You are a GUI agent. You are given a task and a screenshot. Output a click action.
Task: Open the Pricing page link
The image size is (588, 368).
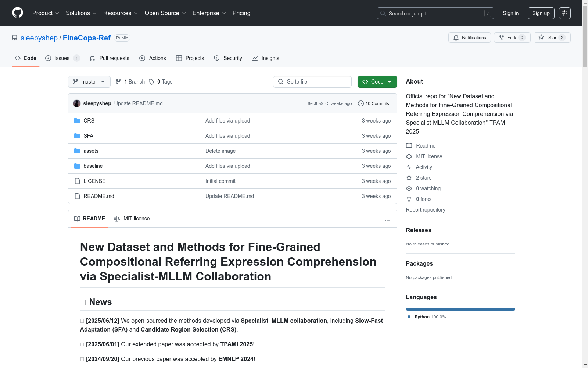(x=241, y=13)
